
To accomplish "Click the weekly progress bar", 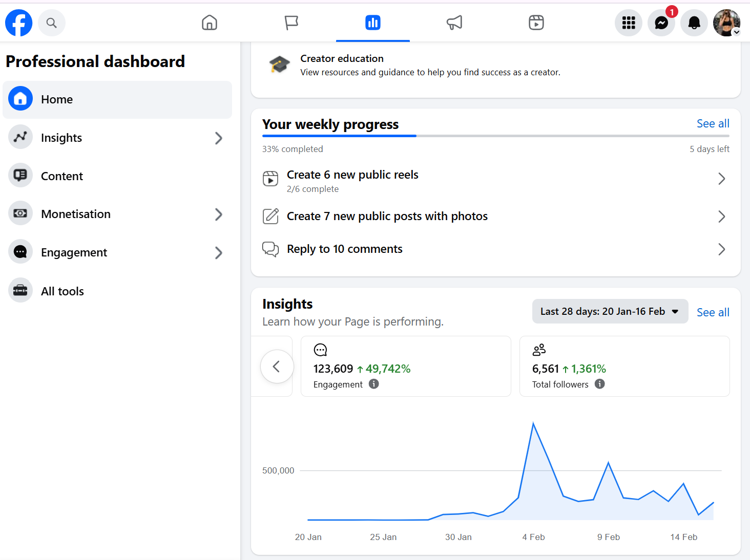I will click(495, 136).
